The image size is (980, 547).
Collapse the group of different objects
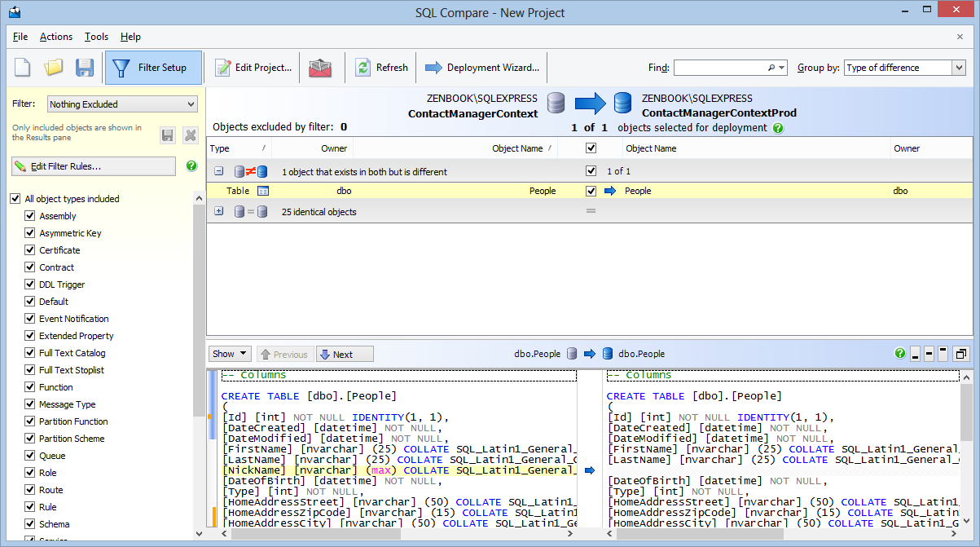pos(218,171)
